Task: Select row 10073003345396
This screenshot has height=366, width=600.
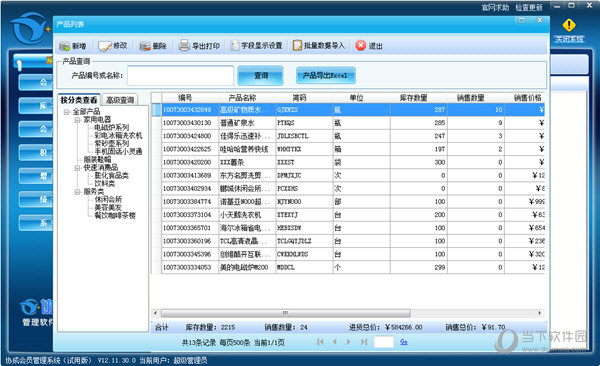Action: click(348, 254)
